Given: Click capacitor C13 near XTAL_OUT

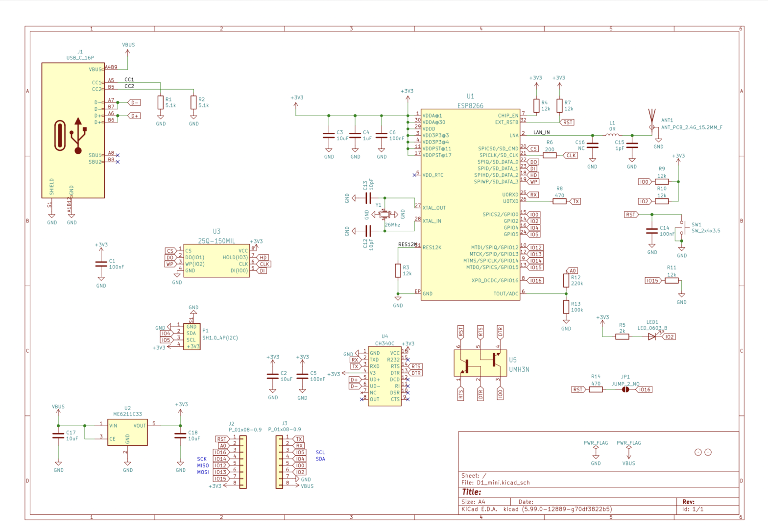Looking at the screenshot, I should pyautogui.click(x=368, y=198).
